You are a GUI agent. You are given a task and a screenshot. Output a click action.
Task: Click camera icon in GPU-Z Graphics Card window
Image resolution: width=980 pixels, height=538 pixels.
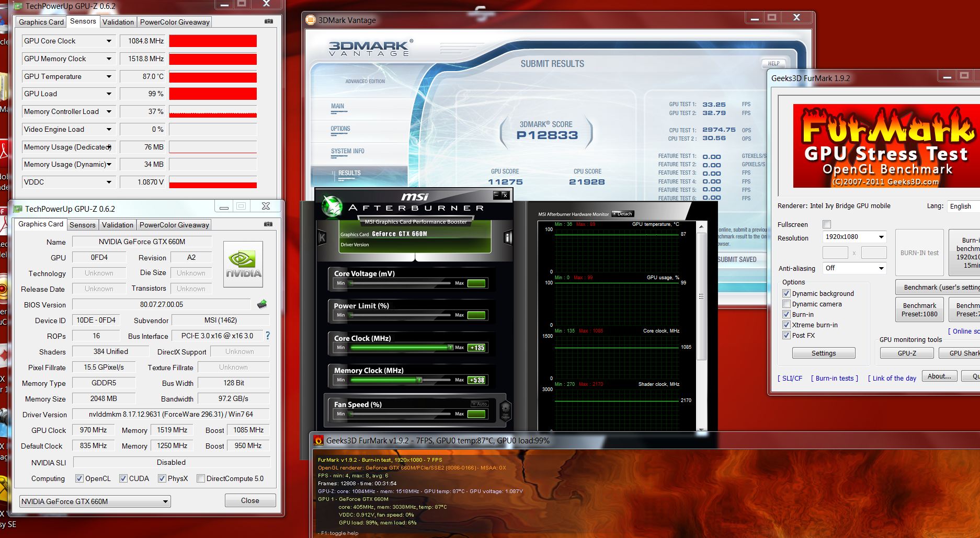268,224
